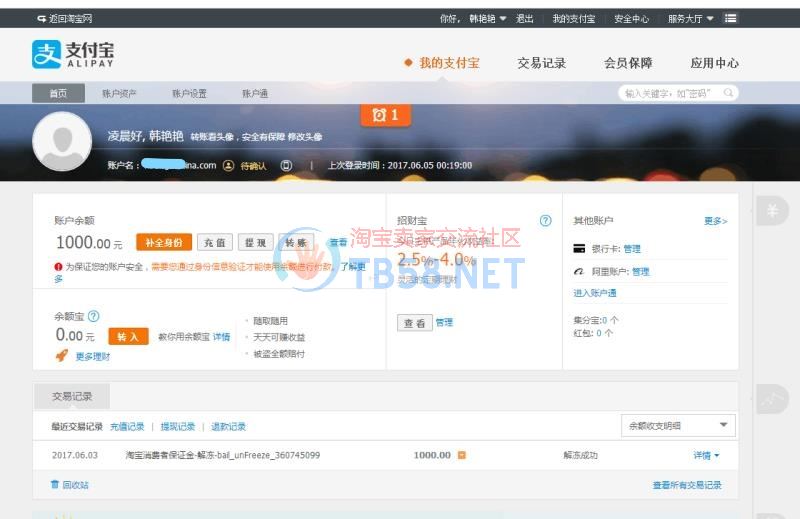Open the 余额宝 help question mark

93,316
